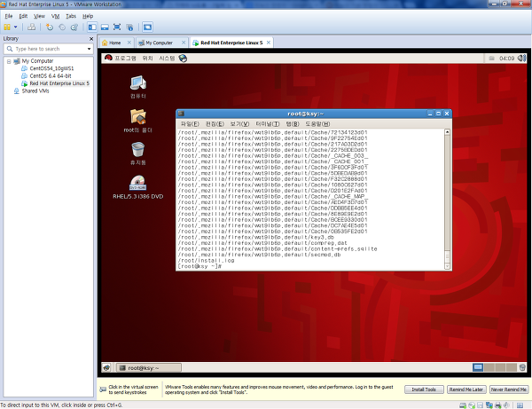Screen dimensions: 532x409
Task: Select the 컴퓨터 computer desktop icon
Action: tap(138, 87)
